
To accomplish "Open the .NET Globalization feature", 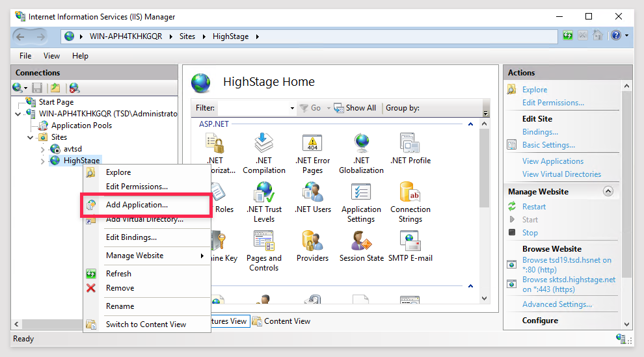I will [362, 153].
